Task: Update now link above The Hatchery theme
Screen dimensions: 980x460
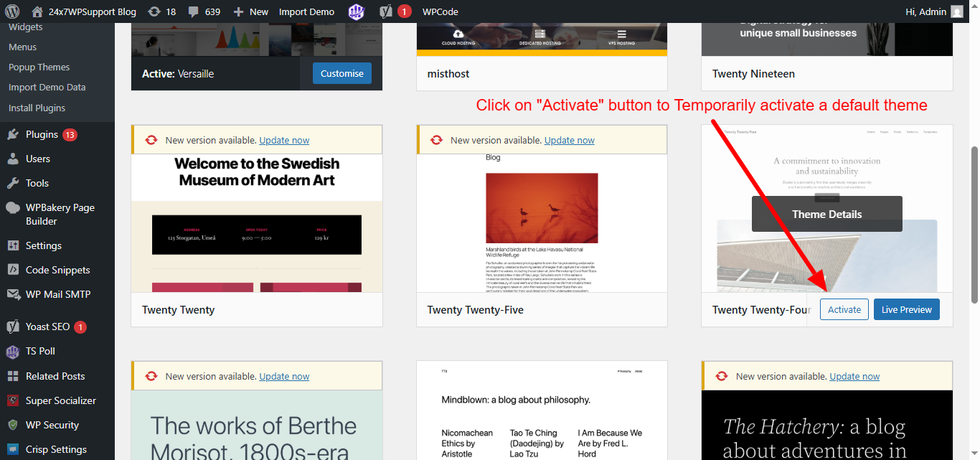Action: pos(854,376)
